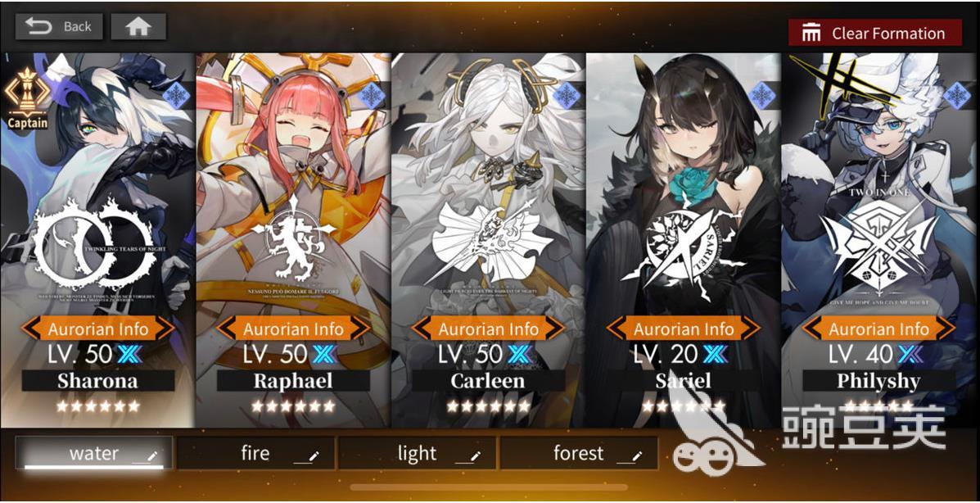Open Aurorian Info for Sharona
980x503 pixels.
coord(98,329)
